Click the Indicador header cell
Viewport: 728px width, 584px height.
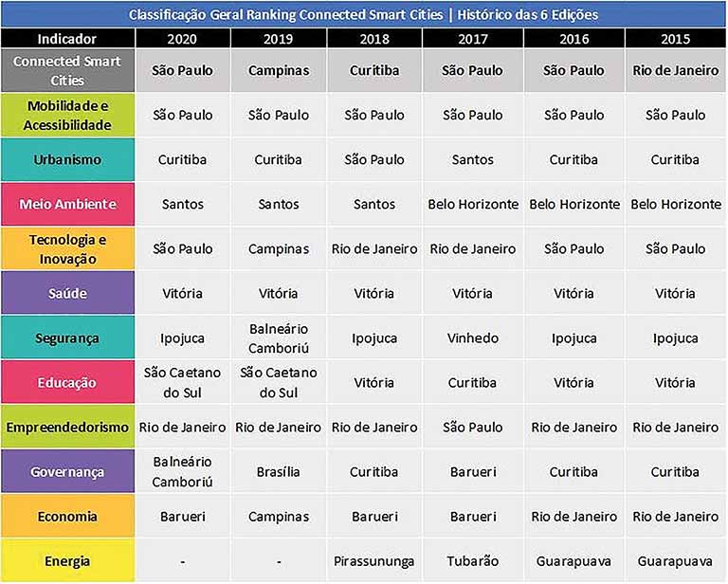click(67, 39)
